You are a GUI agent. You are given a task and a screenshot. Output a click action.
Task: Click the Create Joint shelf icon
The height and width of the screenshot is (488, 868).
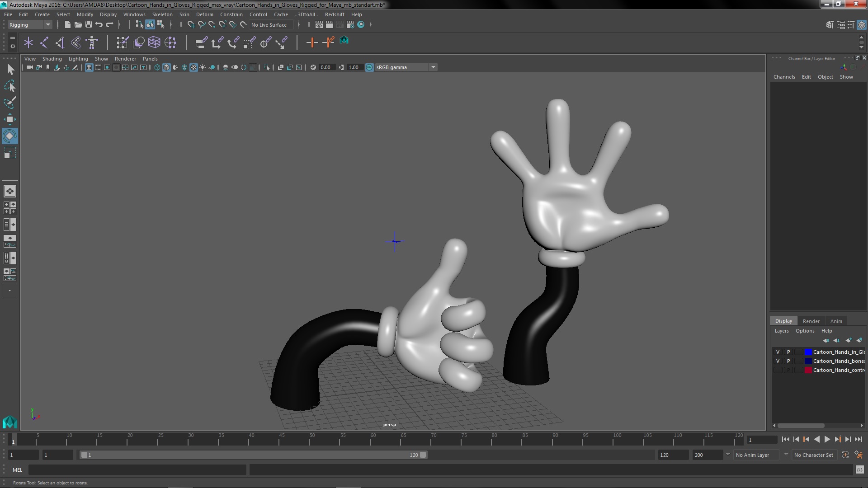click(44, 42)
